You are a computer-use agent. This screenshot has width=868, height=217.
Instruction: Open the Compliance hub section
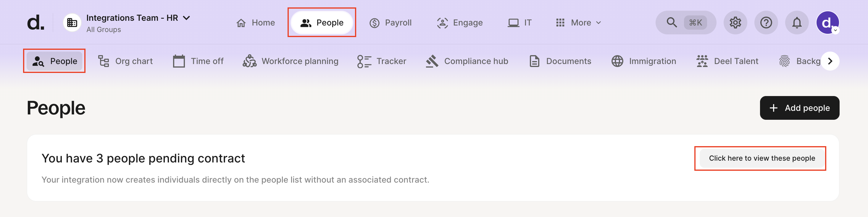point(467,61)
